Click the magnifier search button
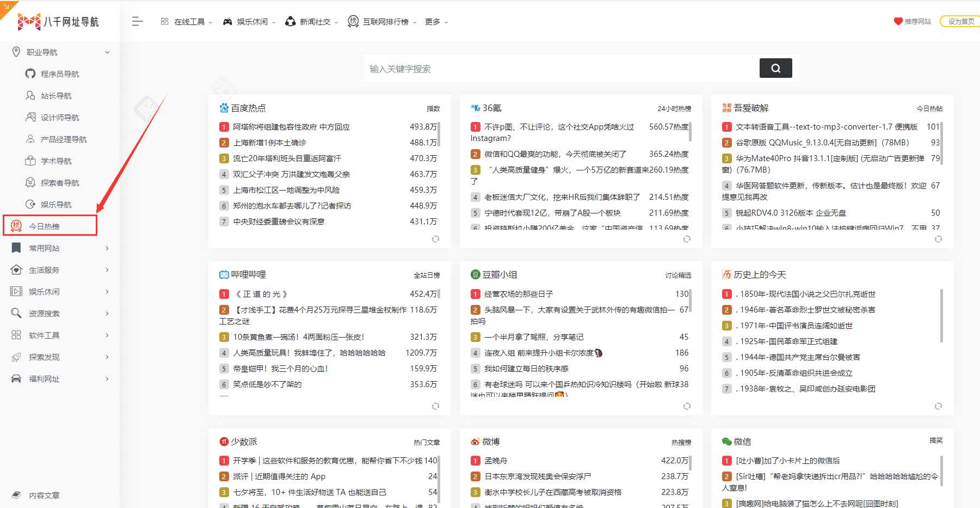Screen dimensions: 980x508 [775, 68]
